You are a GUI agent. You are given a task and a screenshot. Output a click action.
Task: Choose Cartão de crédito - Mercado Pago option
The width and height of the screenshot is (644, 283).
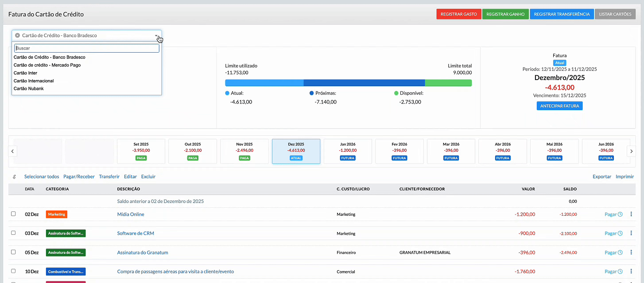[86, 65]
